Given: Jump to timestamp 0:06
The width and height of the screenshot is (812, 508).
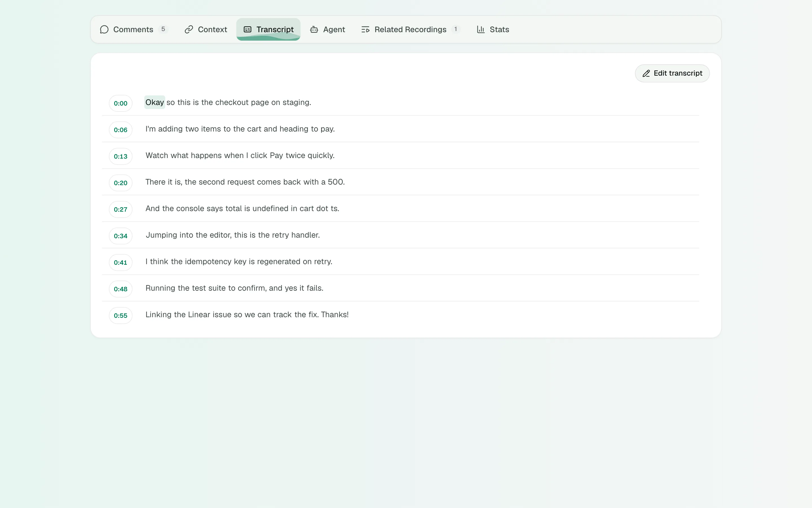Looking at the screenshot, I should [x=120, y=130].
